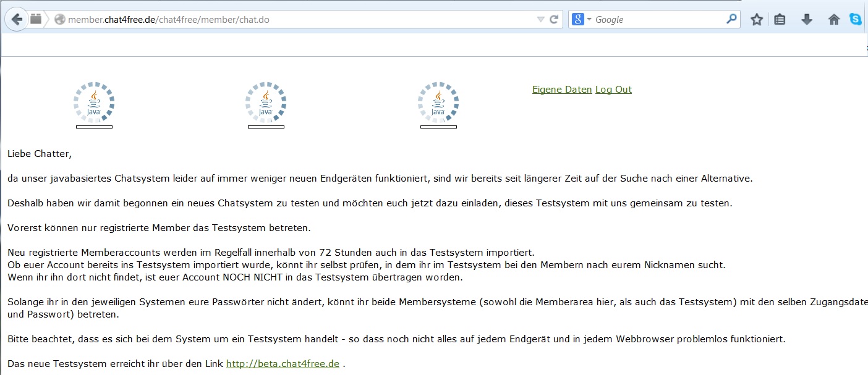Click the address bar URL field
The width and height of the screenshot is (868, 375).
click(297, 20)
